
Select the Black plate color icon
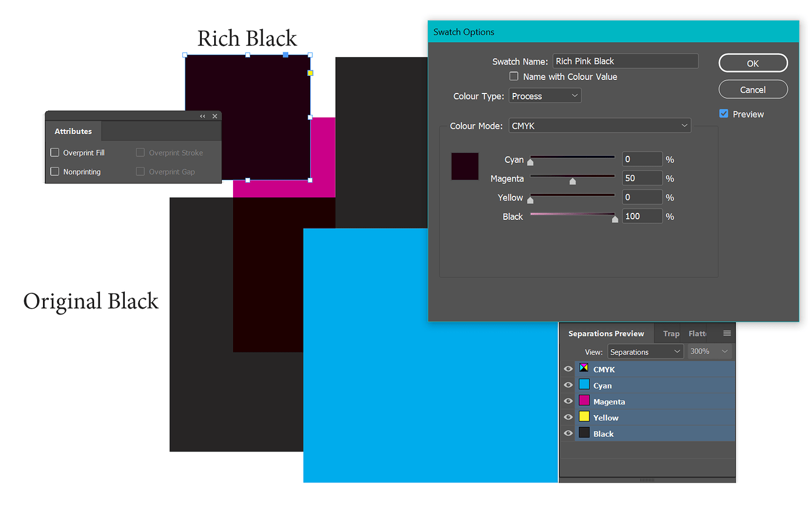pos(584,433)
